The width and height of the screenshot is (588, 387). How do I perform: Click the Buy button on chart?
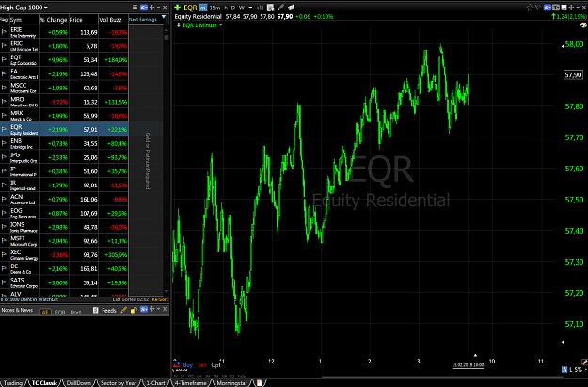[188, 364]
